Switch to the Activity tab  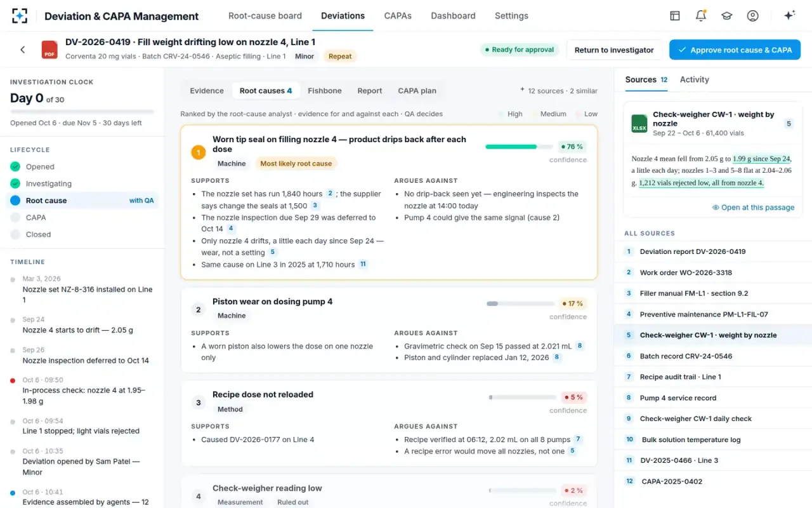[695, 79]
